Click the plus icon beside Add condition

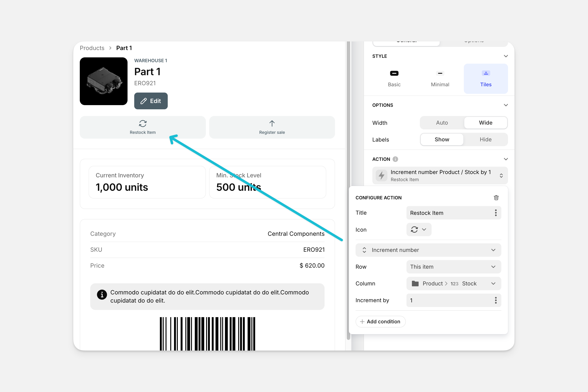pos(362,321)
